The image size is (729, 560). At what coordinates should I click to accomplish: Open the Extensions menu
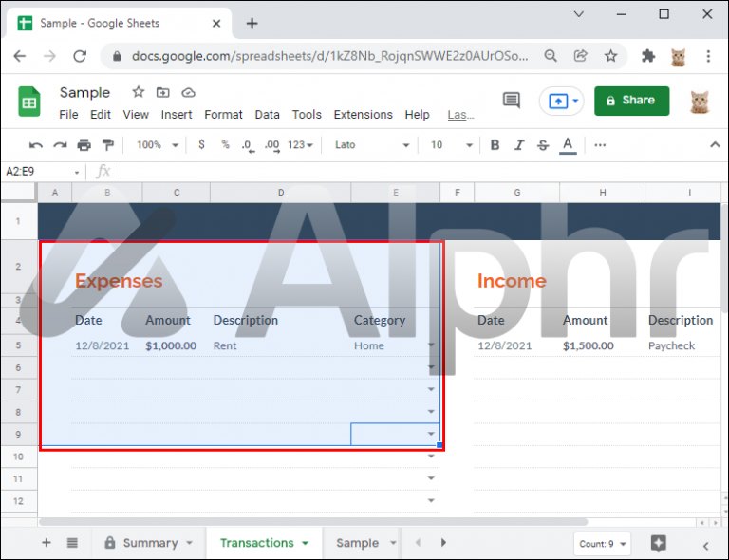(364, 115)
